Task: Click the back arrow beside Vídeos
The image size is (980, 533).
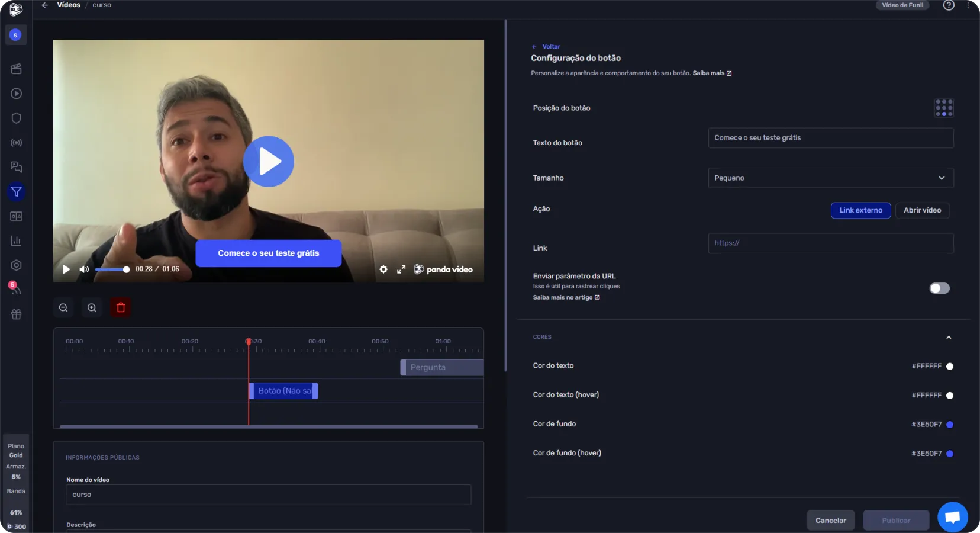Action: click(x=44, y=5)
